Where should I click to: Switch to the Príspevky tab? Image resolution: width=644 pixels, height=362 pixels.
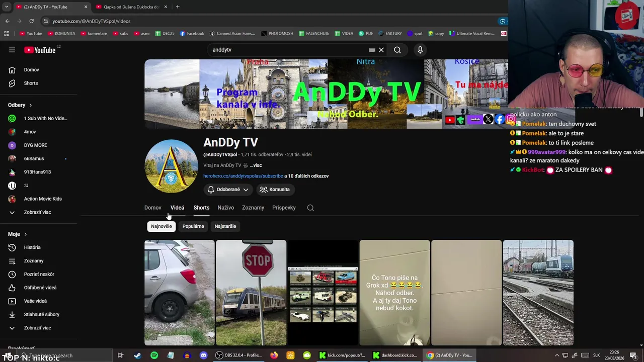point(284,208)
